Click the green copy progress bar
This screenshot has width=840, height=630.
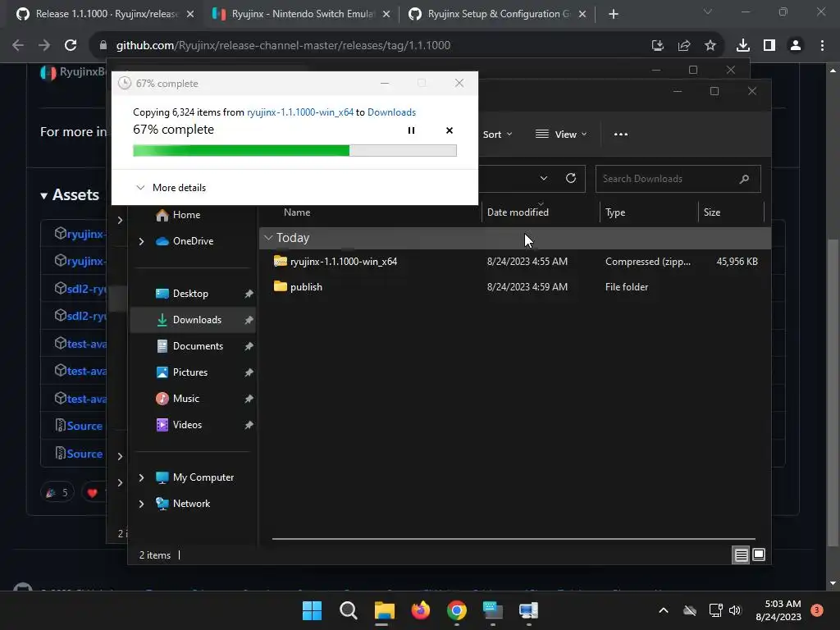coord(294,151)
